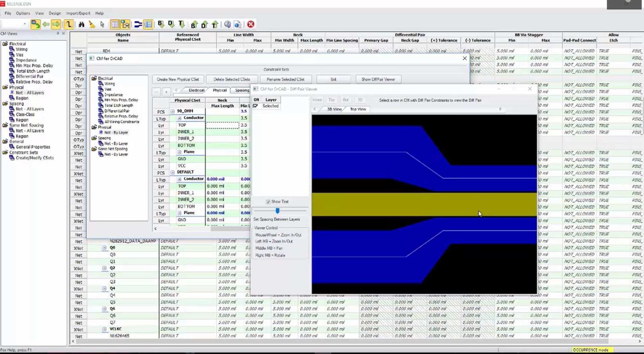Click Rename Selected CSet button
This screenshot has height=354, width=644.
(x=285, y=79)
